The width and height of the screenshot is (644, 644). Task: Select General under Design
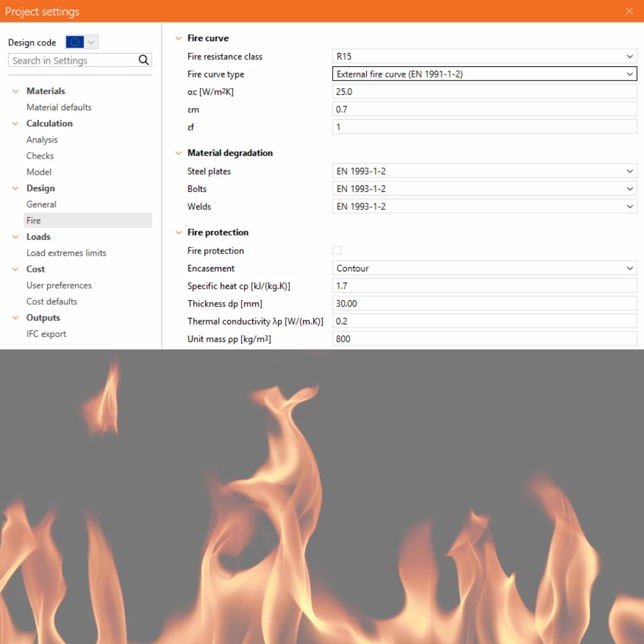point(41,204)
